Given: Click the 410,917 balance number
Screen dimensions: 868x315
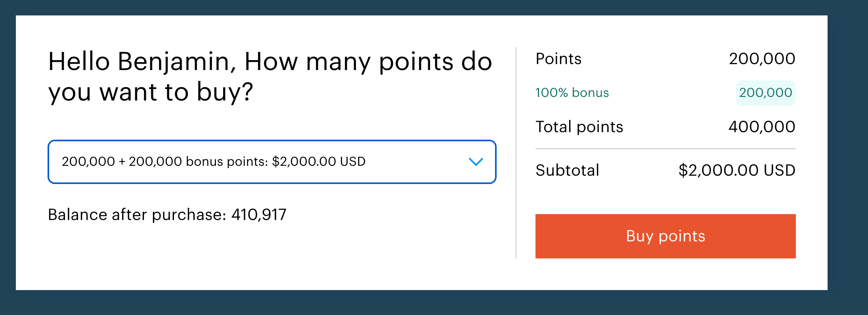Looking at the screenshot, I should [x=259, y=215].
